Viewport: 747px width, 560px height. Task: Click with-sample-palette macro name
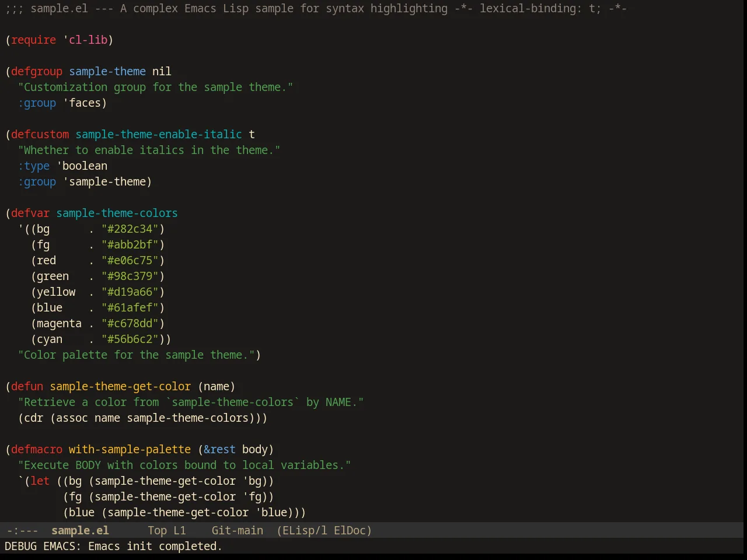coord(130,449)
